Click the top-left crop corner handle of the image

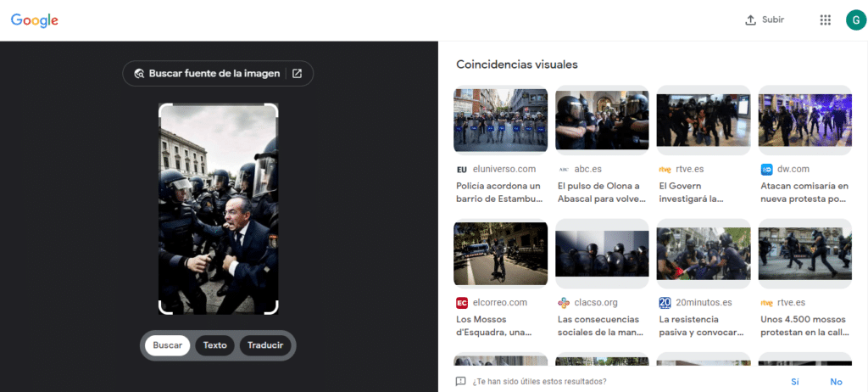(x=164, y=109)
